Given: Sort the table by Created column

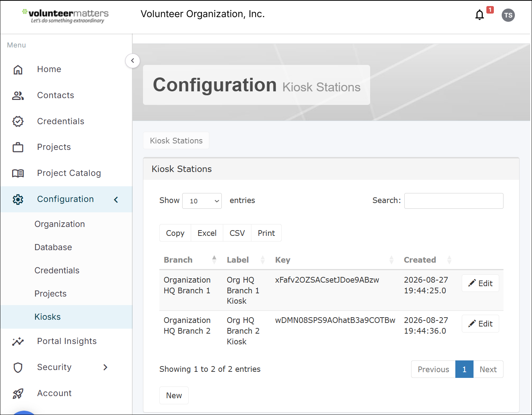Looking at the screenshot, I should click(428, 260).
